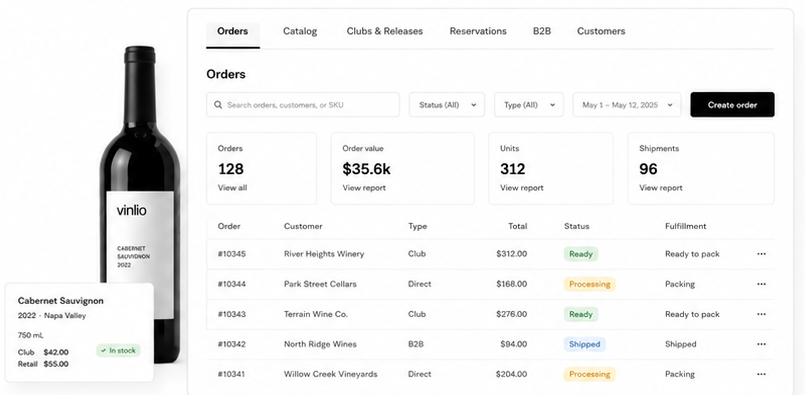Click the $94.00 total cell
The image size is (805, 395).
(x=513, y=344)
